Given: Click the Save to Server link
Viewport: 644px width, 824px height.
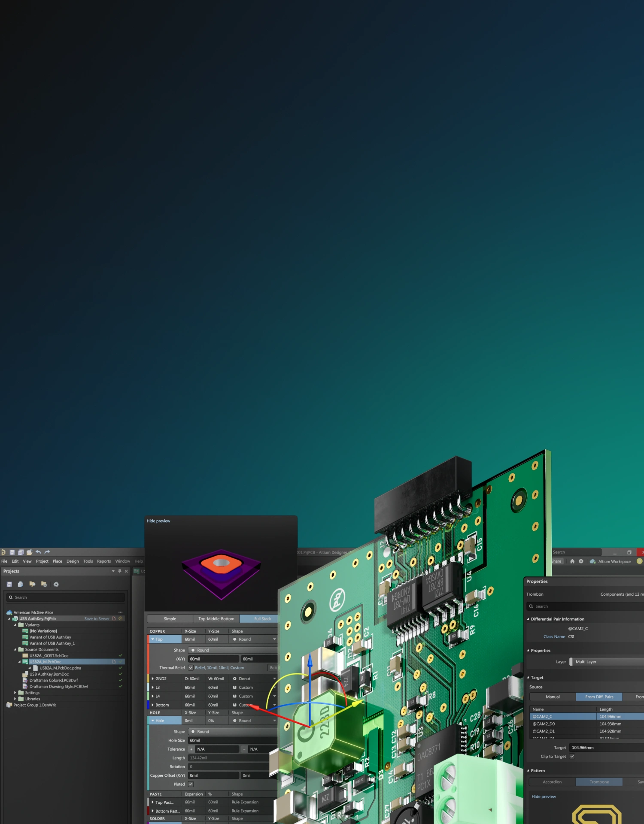Looking at the screenshot, I should [97, 619].
